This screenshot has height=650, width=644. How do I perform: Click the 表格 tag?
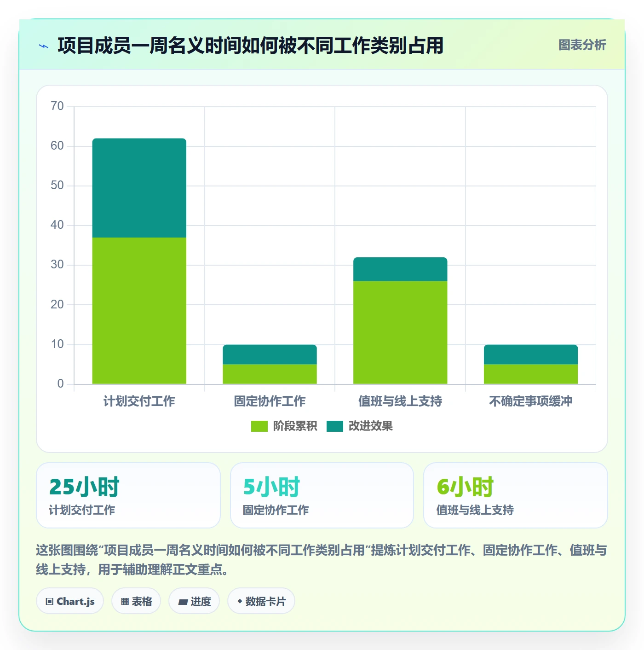[x=136, y=601]
